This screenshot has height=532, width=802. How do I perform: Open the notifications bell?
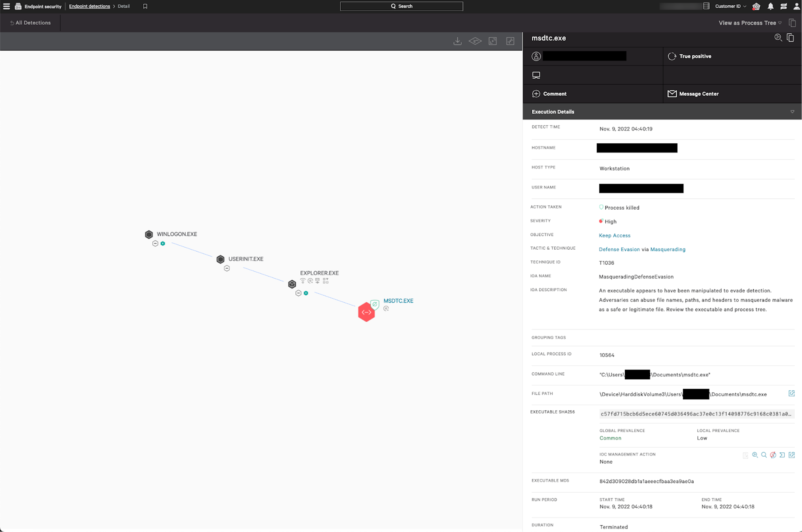click(771, 6)
